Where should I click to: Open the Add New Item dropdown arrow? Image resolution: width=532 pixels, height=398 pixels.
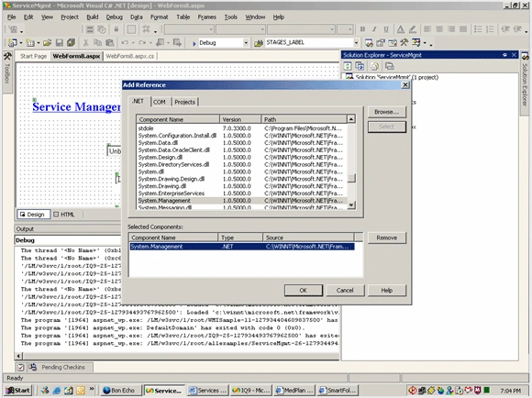pyautogui.click(x=38, y=43)
